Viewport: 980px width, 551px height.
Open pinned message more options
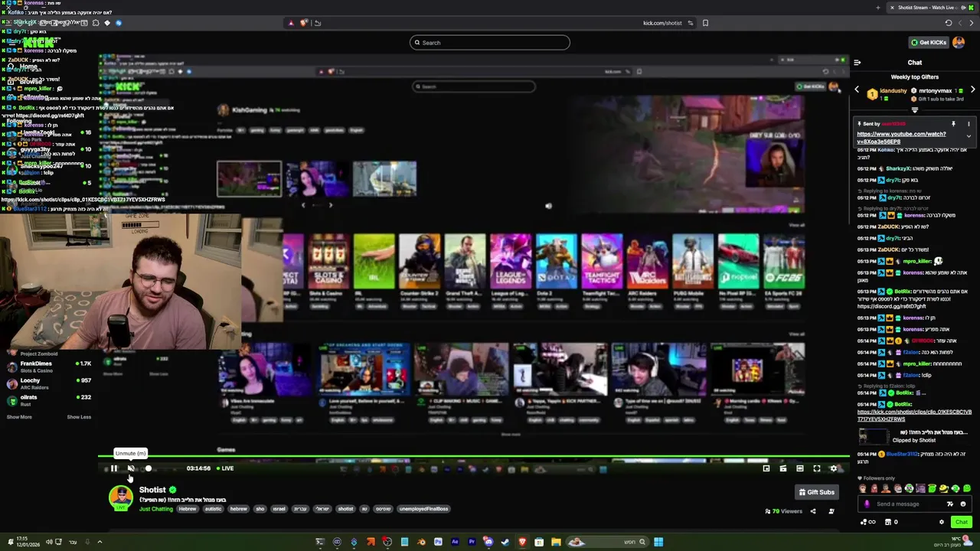pos(969,124)
